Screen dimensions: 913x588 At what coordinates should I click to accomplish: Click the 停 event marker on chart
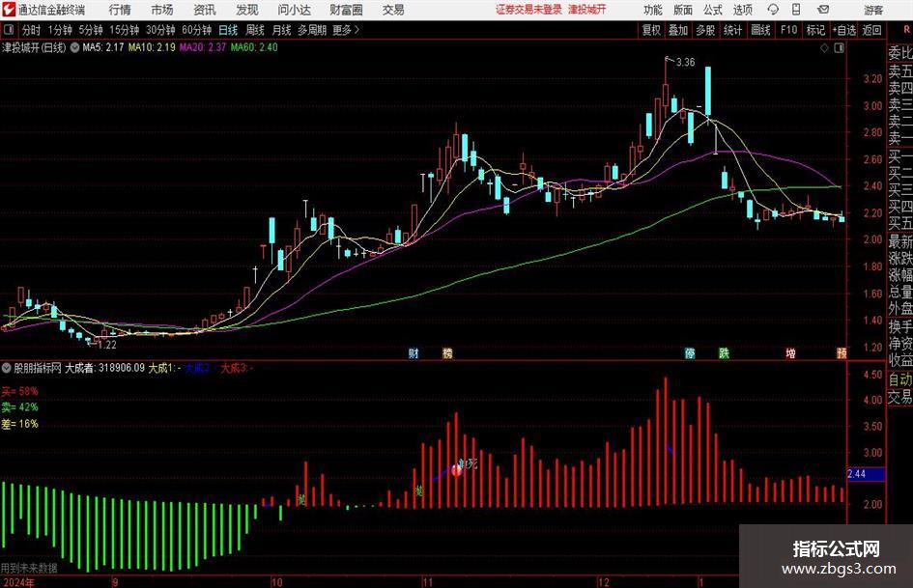tap(690, 352)
